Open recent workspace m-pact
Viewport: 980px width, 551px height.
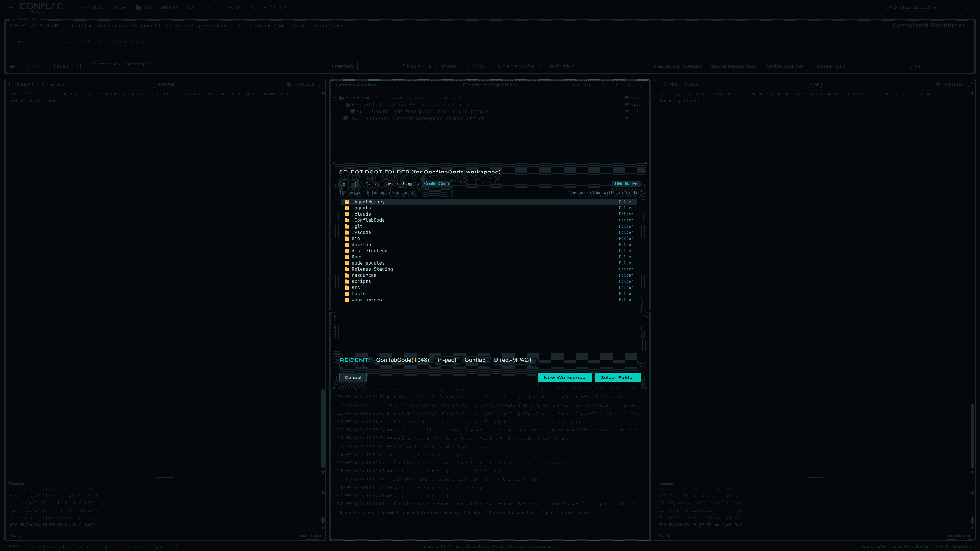(447, 360)
